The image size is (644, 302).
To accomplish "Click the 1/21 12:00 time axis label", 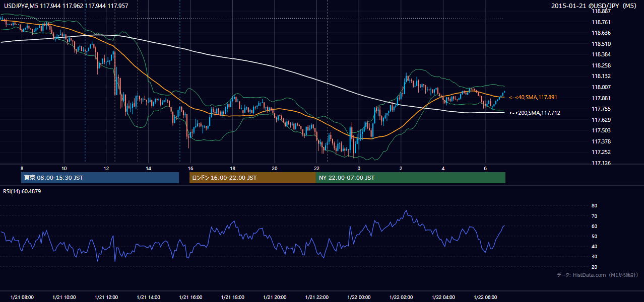I will pos(106,297).
